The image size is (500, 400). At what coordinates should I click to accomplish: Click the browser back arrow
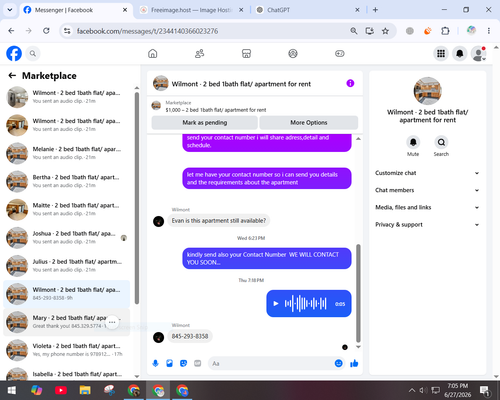click(11, 31)
